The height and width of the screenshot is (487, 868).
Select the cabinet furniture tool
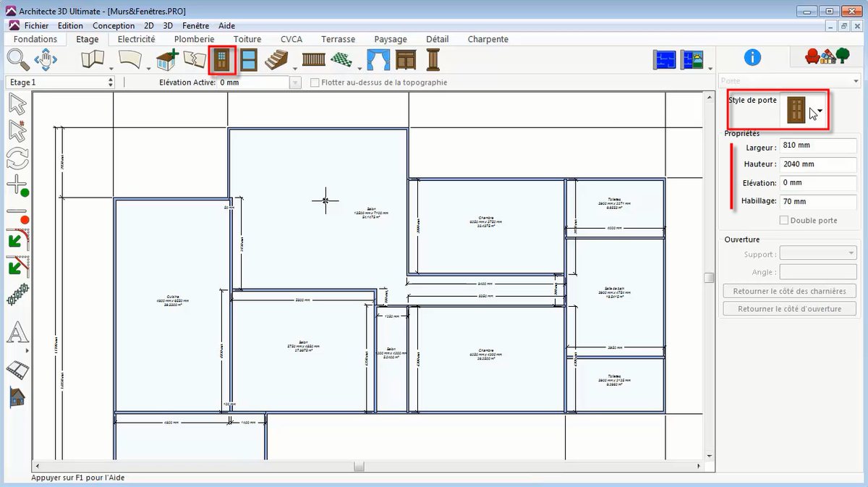tap(407, 59)
